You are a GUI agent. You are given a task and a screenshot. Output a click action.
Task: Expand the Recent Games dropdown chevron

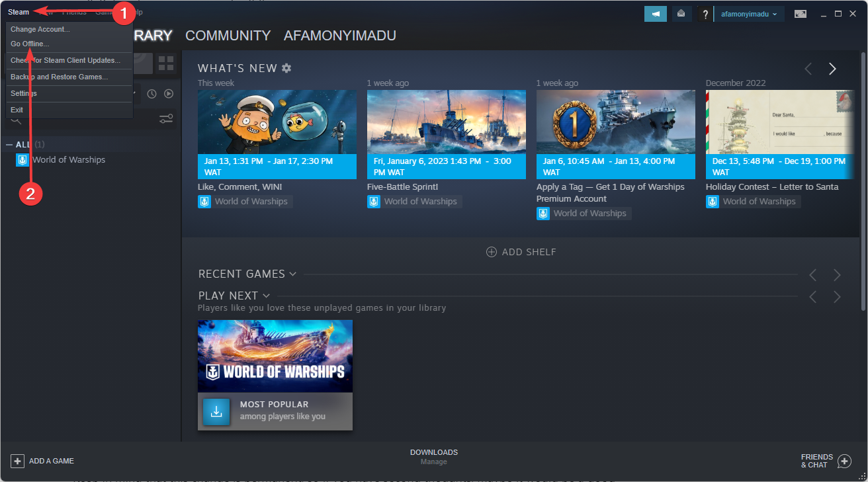tap(292, 274)
